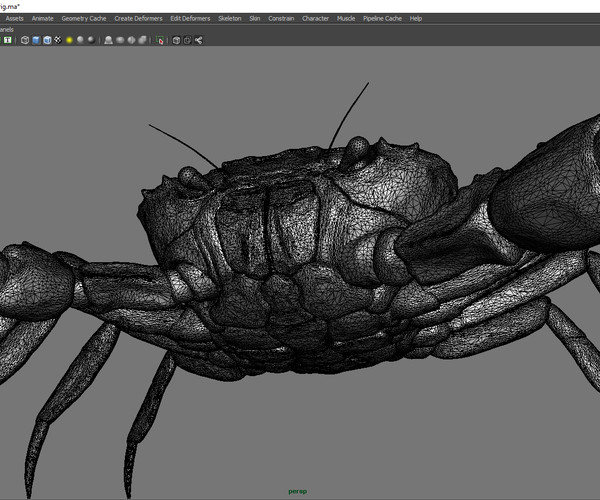Toggle multisample anti-aliasing half-sphere icon
This screenshot has width=600, height=500.
click(x=131, y=40)
